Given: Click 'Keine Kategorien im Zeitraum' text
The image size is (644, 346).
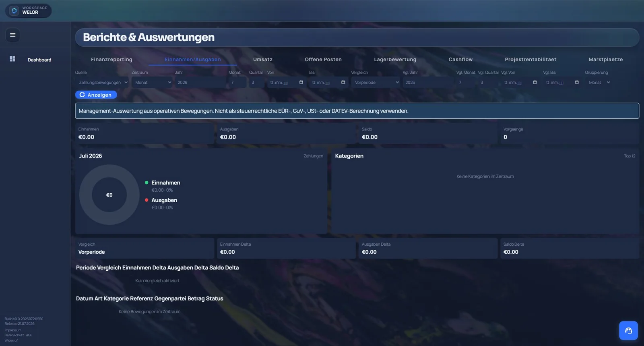Looking at the screenshot, I should [x=485, y=176].
